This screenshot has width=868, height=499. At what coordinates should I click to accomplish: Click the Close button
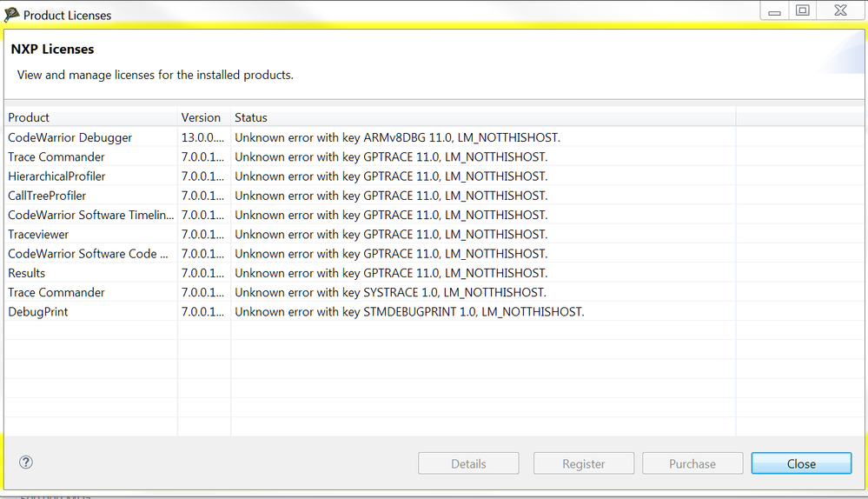click(x=801, y=463)
